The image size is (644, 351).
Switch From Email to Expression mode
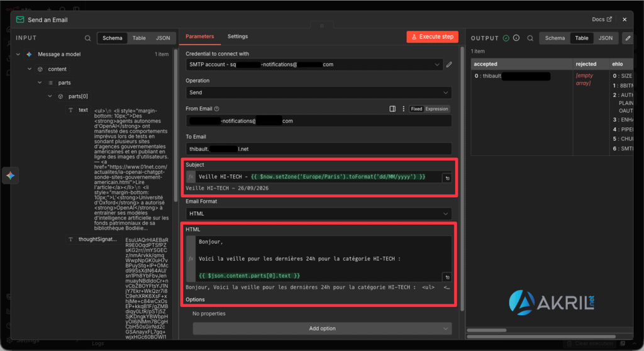click(436, 109)
